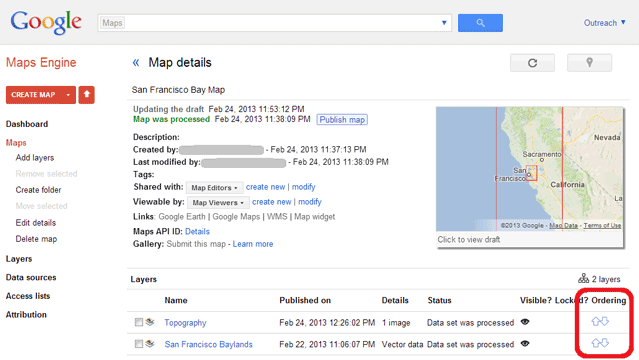The width and height of the screenshot is (639, 360).
Task: Open the Map Editors dropdown
Action: [214, 188]
